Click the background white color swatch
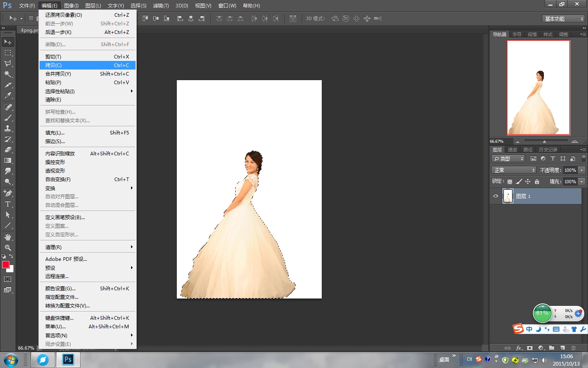 pos(11,270)
